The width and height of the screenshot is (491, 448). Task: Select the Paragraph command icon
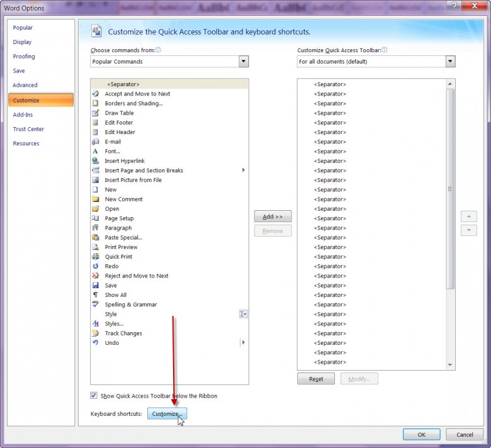pos(96,228)
